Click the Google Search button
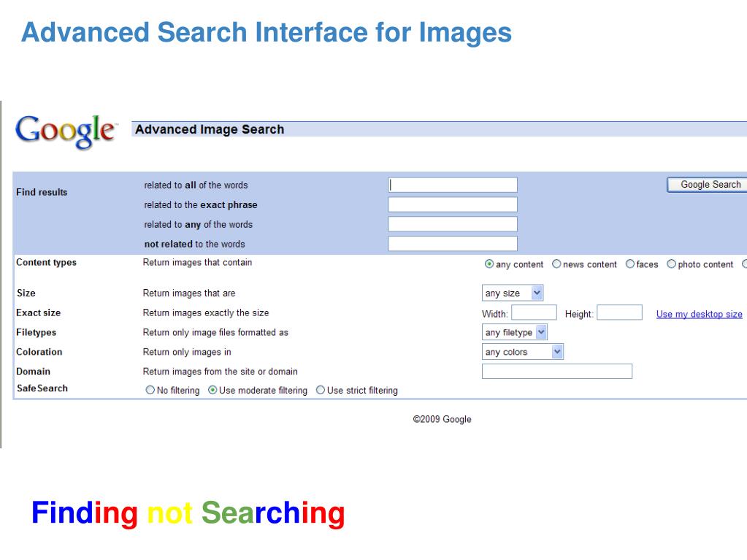 707,185
